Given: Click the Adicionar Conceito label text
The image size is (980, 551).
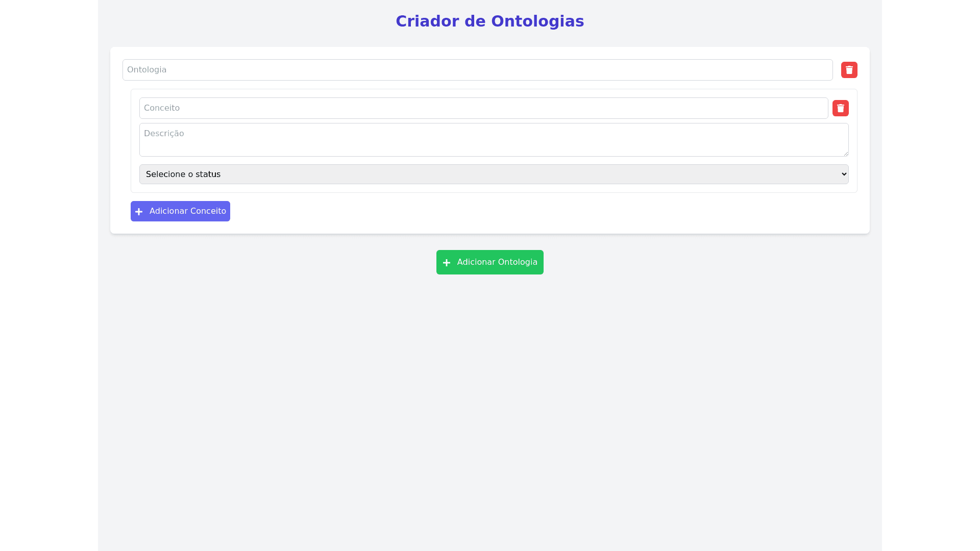Looking at the screenshot, I should (x=187, y=211).
